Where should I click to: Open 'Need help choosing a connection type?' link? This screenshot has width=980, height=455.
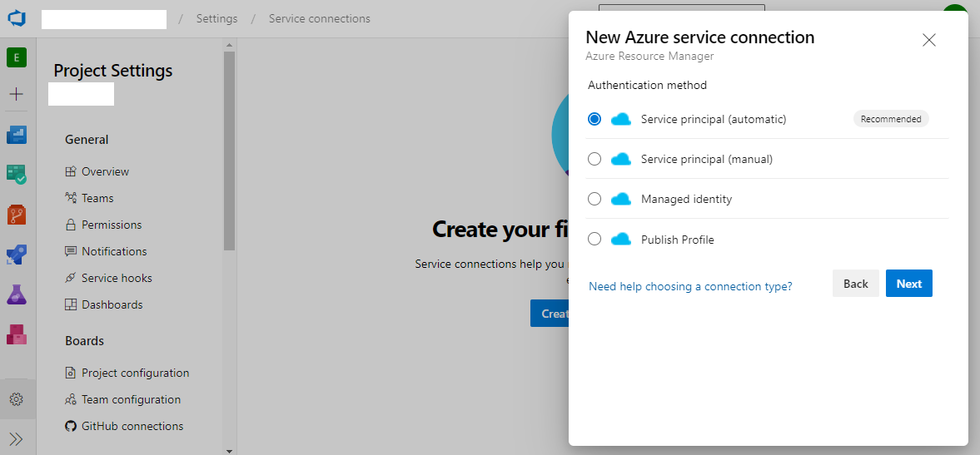690,286
